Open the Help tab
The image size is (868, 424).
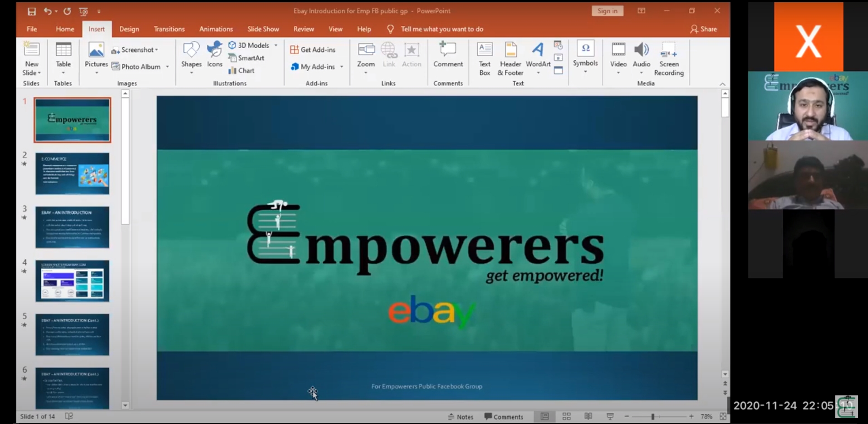pyautogui.click(x=364, y=29)
